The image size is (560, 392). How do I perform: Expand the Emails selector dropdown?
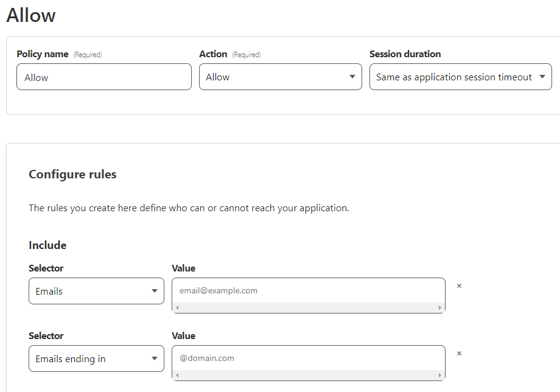click(x=96, y=291)
